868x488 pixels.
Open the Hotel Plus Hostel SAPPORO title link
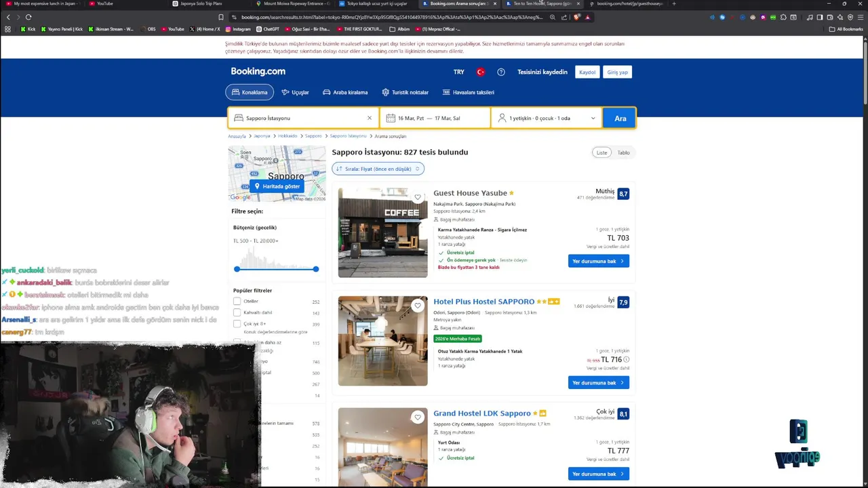point(484,302)
